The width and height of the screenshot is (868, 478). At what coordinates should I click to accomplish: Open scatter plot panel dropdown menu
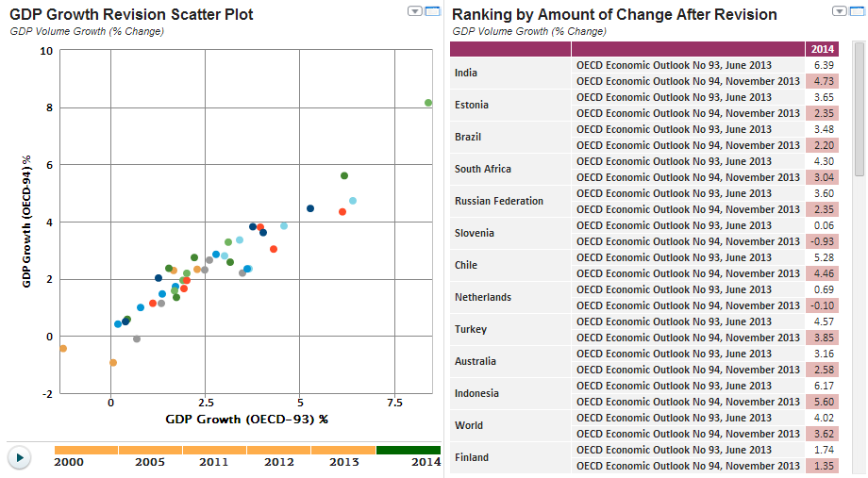[x=414, y=11]
